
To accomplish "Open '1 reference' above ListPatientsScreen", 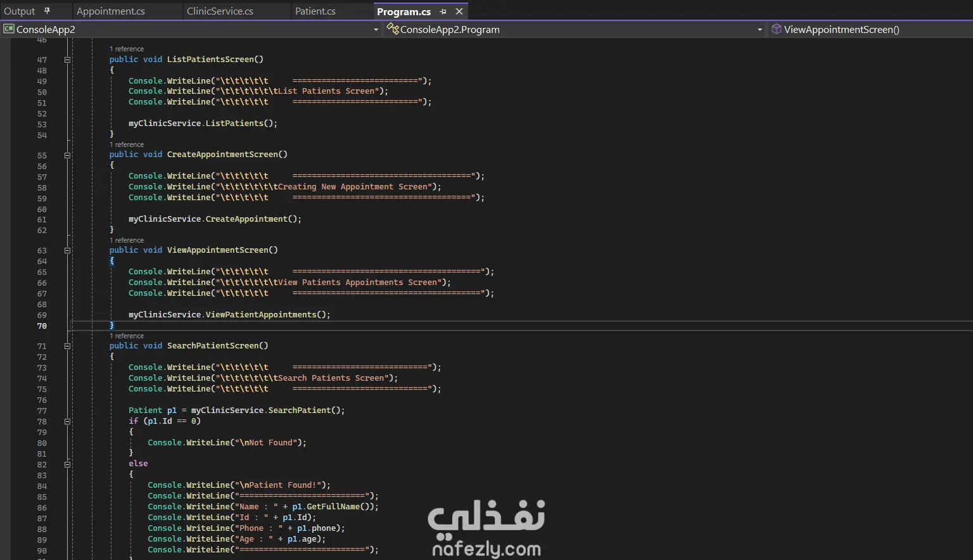I will 127,49.
